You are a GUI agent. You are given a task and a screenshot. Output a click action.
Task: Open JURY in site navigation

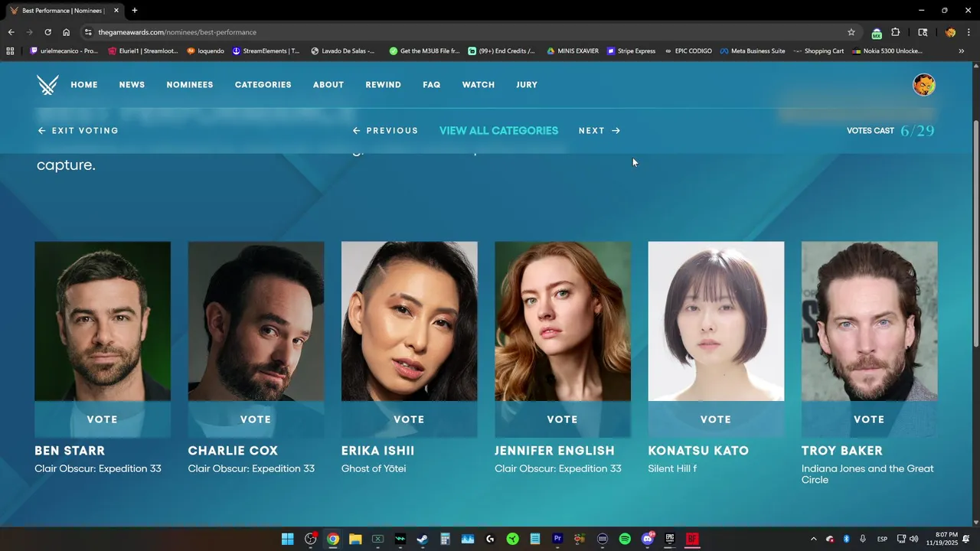pyautogui.click(x=527, y=85)
